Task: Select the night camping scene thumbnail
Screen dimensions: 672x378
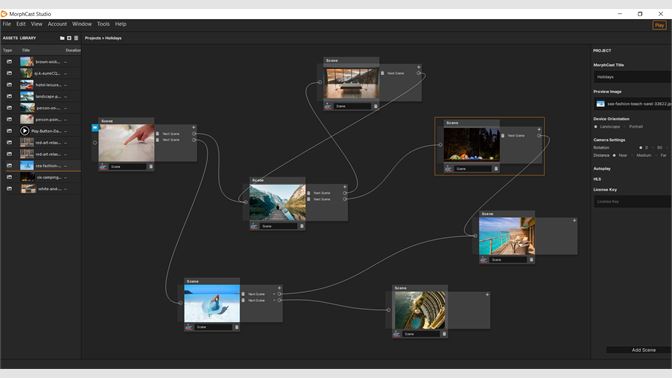Action: tap(471, 145)
